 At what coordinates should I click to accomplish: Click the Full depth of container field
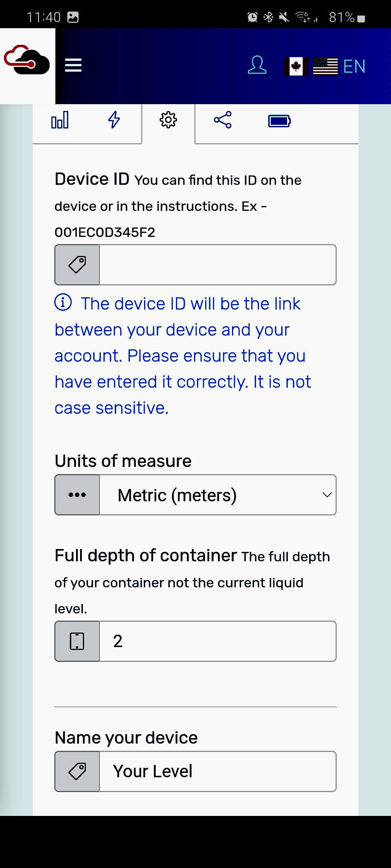[x=218, y=641]
